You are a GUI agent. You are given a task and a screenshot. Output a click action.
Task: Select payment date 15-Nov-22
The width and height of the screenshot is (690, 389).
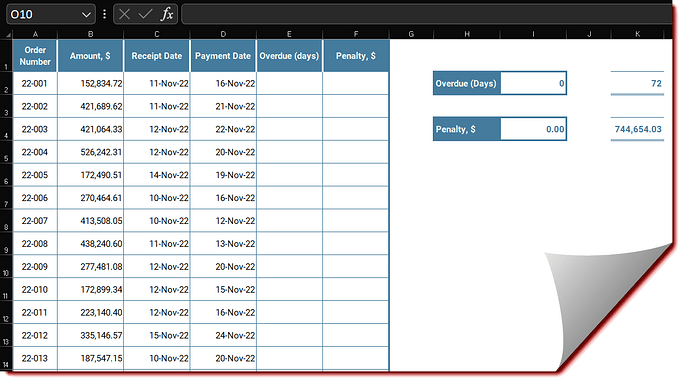[x=223, y=290]
